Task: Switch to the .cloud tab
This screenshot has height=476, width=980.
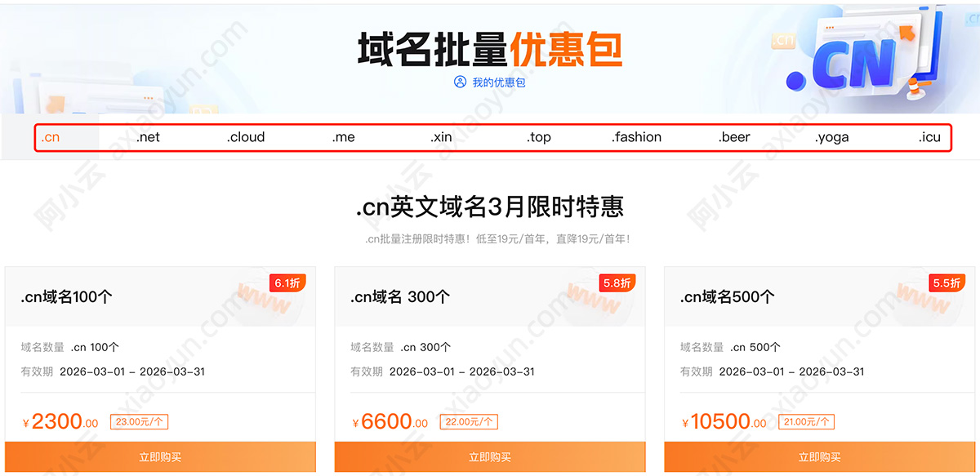Action: (246, 137)
